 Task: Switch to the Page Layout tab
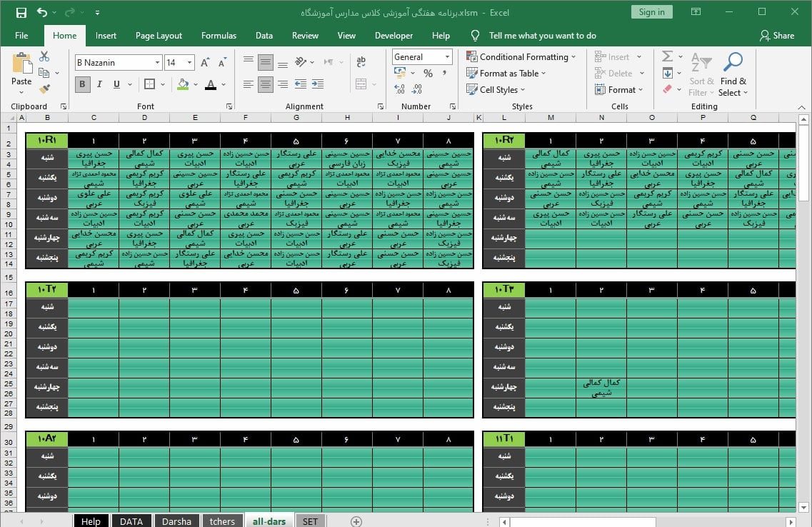click(159, 35)
